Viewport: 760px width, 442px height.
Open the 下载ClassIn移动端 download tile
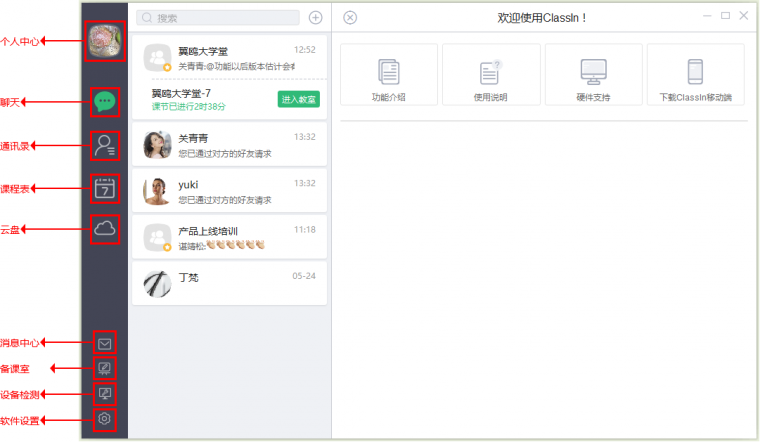coord(695,75)
